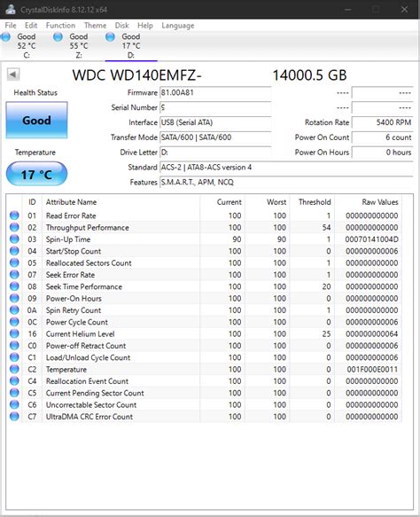The width and height of the screenshot is (420, 517).
Task: Click status orb for Load/Unload Cycle Count
Action: coord(14,357)
